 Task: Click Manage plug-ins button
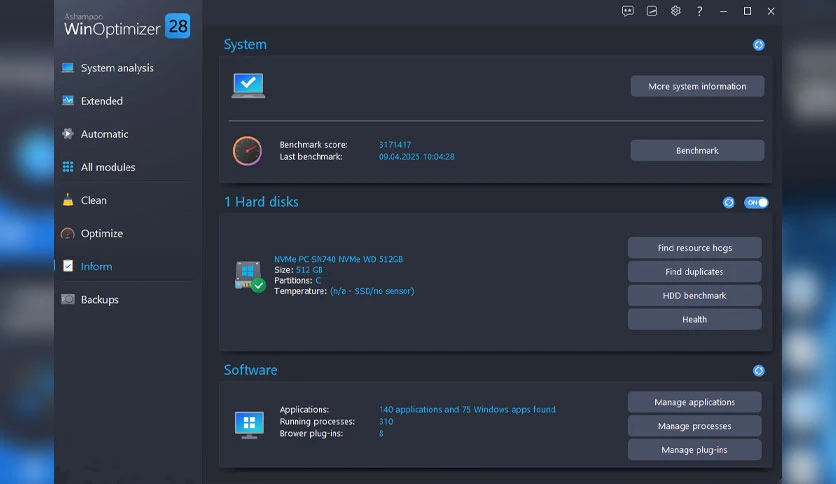[x=694, y=450]
